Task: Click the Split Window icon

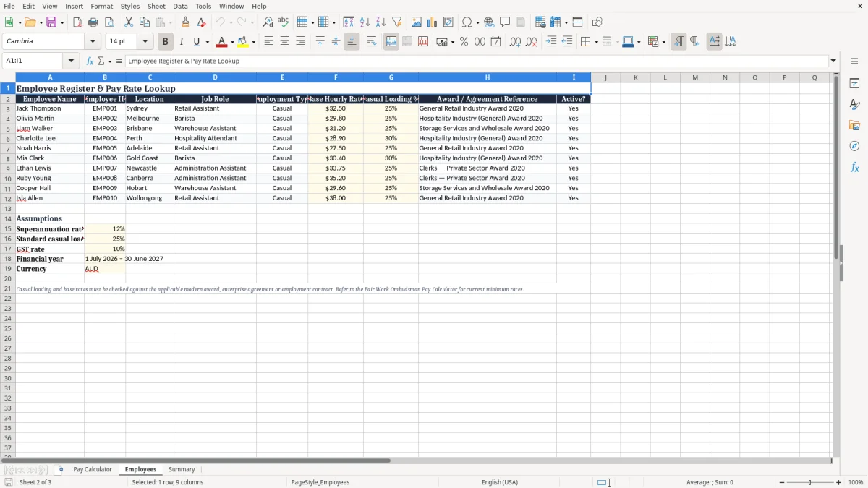Action: pos(578,22)
